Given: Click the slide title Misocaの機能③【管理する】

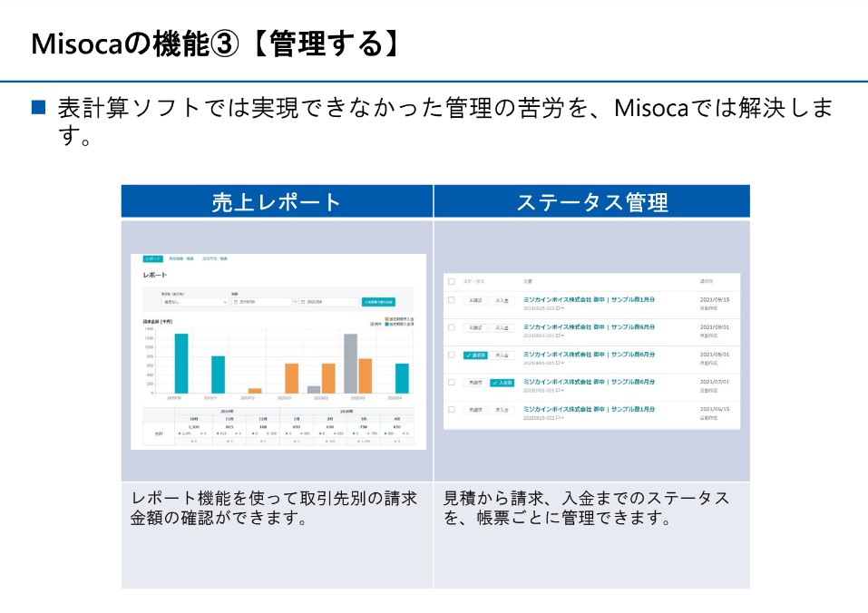Looking at the screenshot, I should pyautogui.click(x=216, y=44).
